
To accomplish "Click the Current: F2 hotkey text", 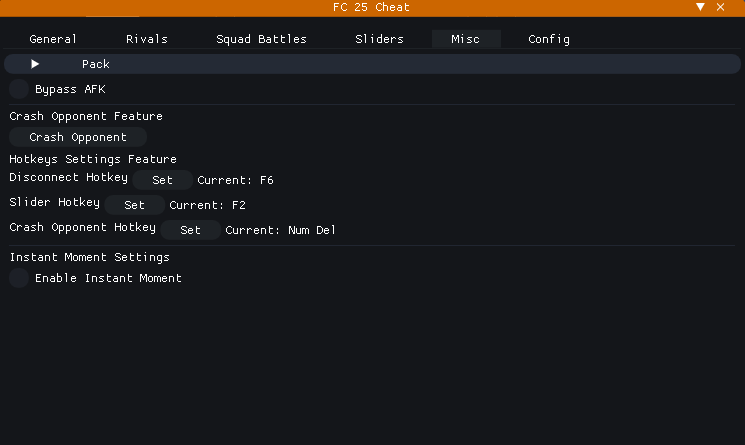I will pyautogui.click(x=207, y=205).
